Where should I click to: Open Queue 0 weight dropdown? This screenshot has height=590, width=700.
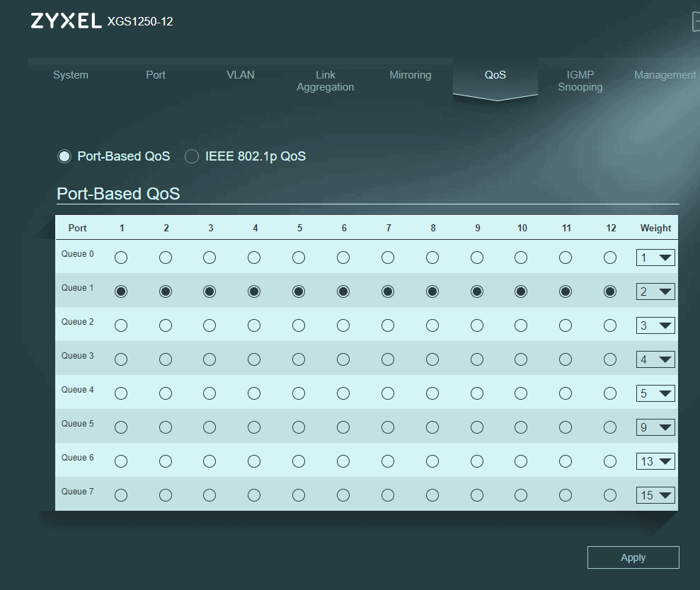[655, 258]
